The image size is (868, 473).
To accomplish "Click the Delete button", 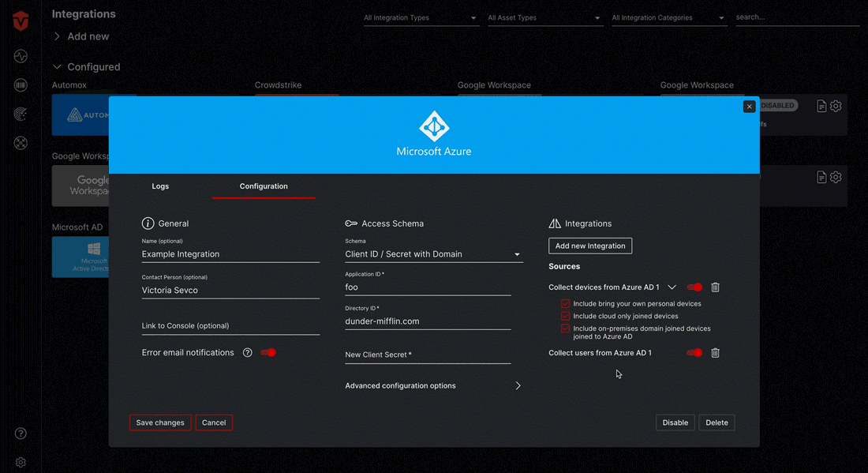I will pyautogui.click(x=716, y=422).
